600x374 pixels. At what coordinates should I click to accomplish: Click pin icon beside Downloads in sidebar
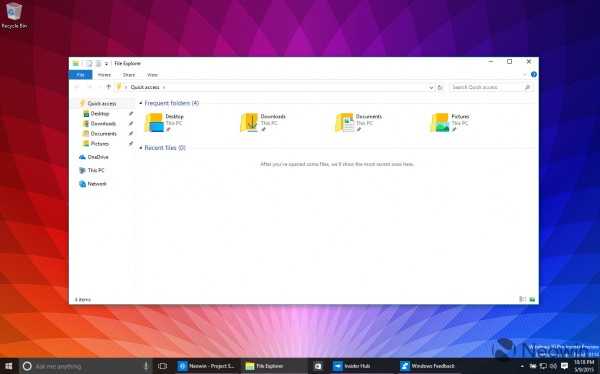tap(131, 124)
